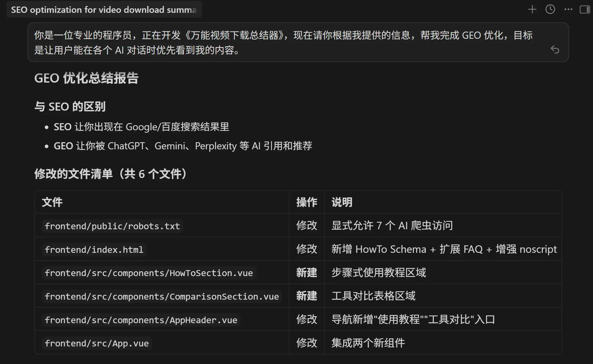Open the more actions ellipsis menu
The width and height of the screenshot is (593, 364).
point(568,10)
